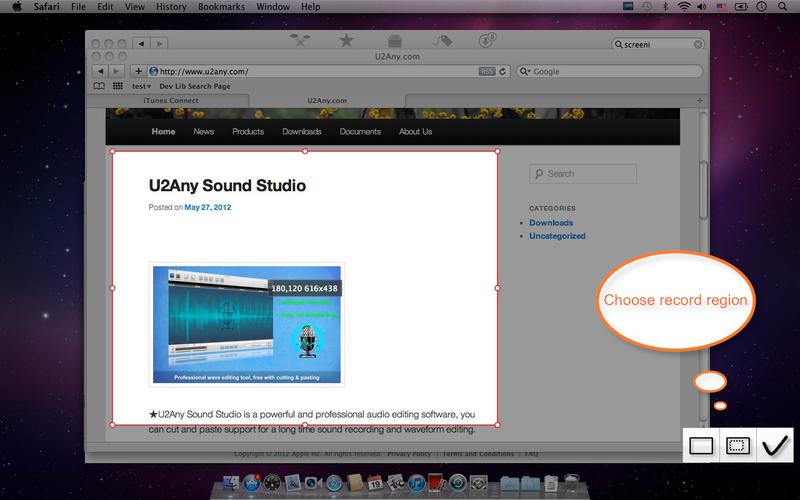
Task: Open Top Charts star in App Store window
Action: [346, 40]
